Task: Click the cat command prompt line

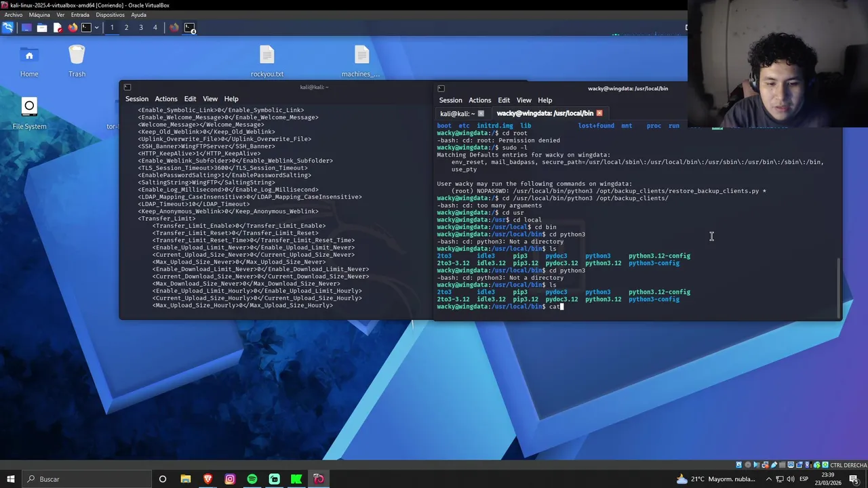Action: (x=500, y=307)
